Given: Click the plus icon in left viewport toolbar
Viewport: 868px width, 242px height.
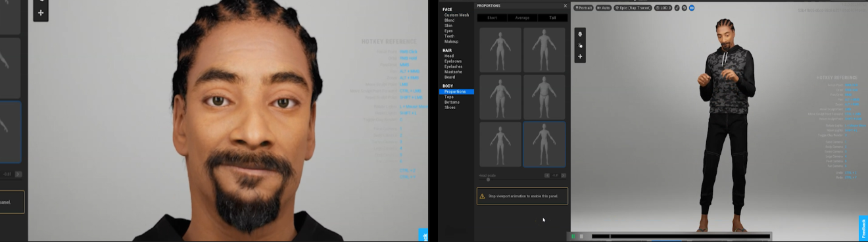Looking at the screenshot, I should (41, 12).
